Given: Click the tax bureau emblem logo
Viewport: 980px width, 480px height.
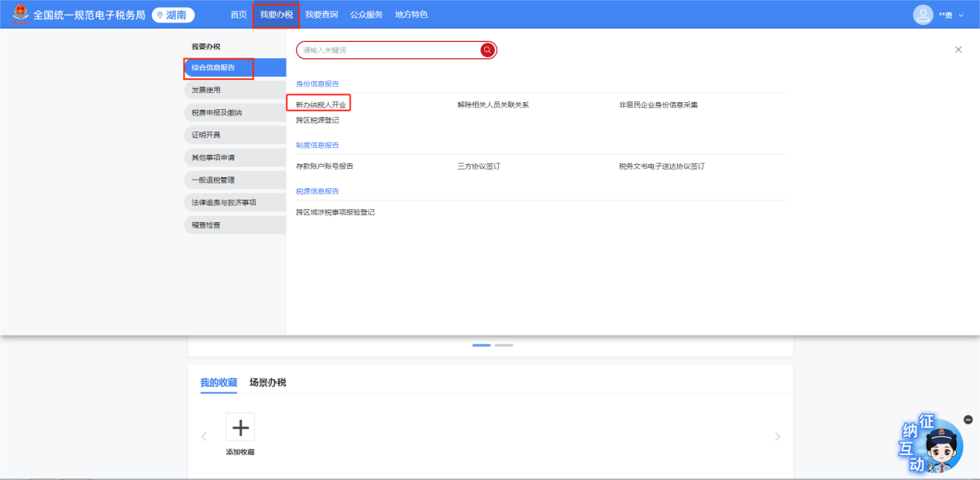Looking at the screenshot, I should tap(20, 15).
